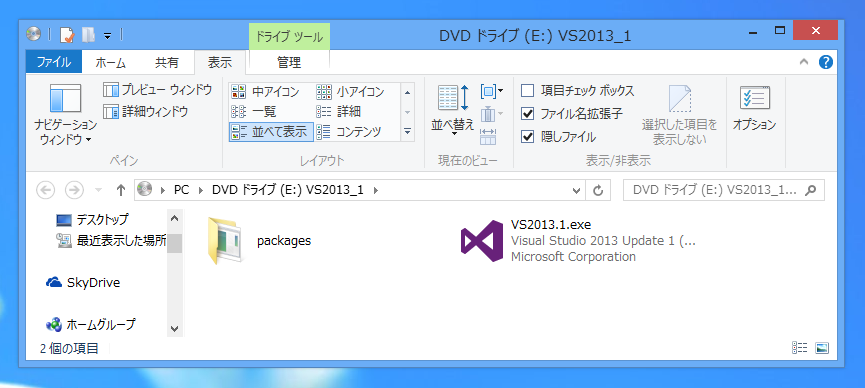Image resolution: width=865 pixels, height=388 pixels.
Task: Switch to the ホーム ribbon tab
Action: point(110,62)
